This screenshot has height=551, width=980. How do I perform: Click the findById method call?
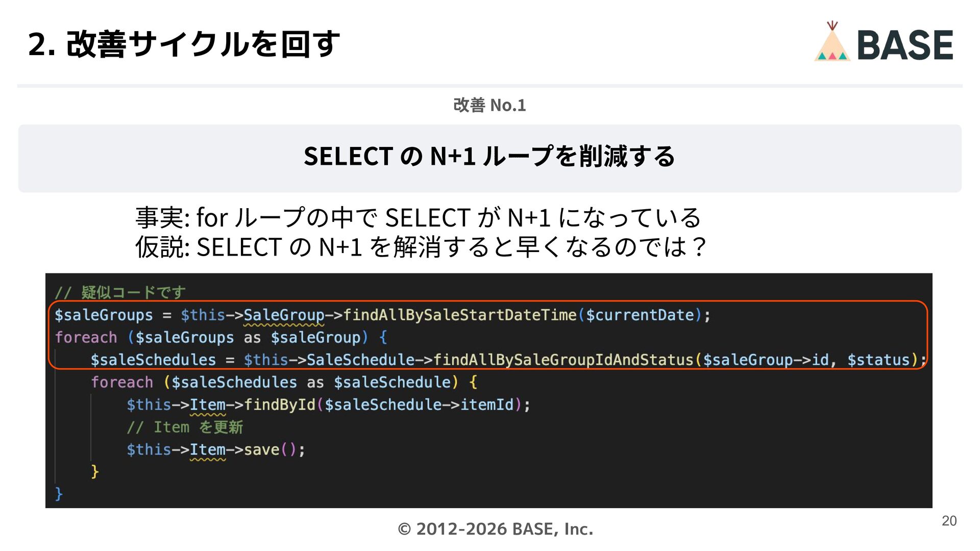[x=280, y=405]
